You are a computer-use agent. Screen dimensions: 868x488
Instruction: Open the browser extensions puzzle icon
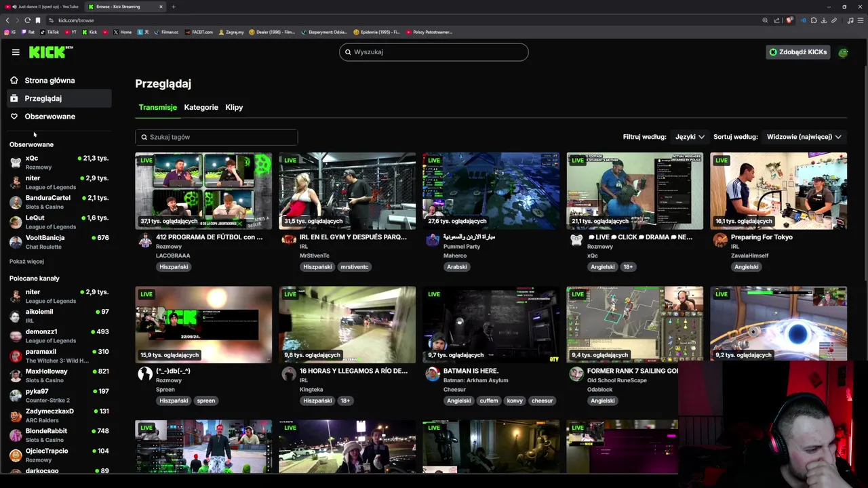click(814, 20)
